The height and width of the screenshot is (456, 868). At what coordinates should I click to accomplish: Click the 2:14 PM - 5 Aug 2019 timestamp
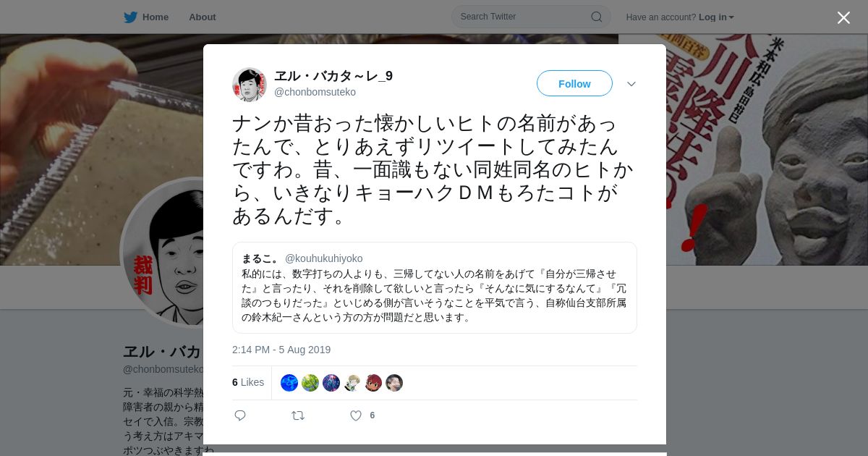[281, 350]
